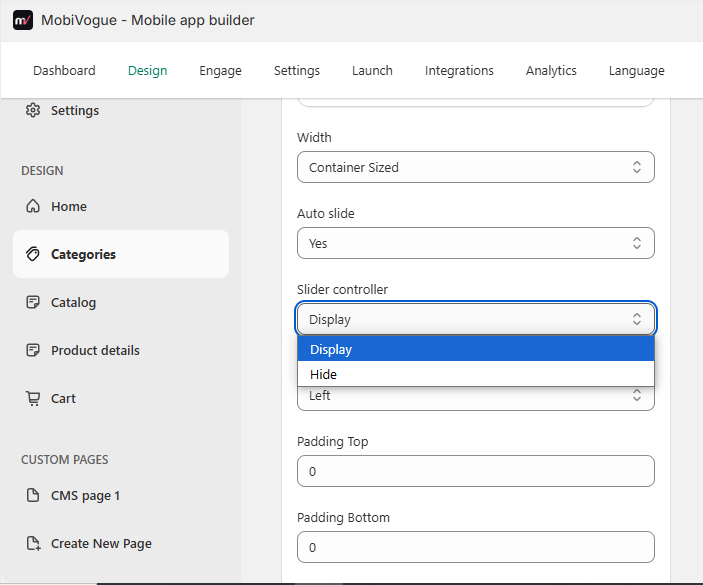The image size is (703, 585).
Task: Open Settings in the left sidebar
Action: coord(75,110)
